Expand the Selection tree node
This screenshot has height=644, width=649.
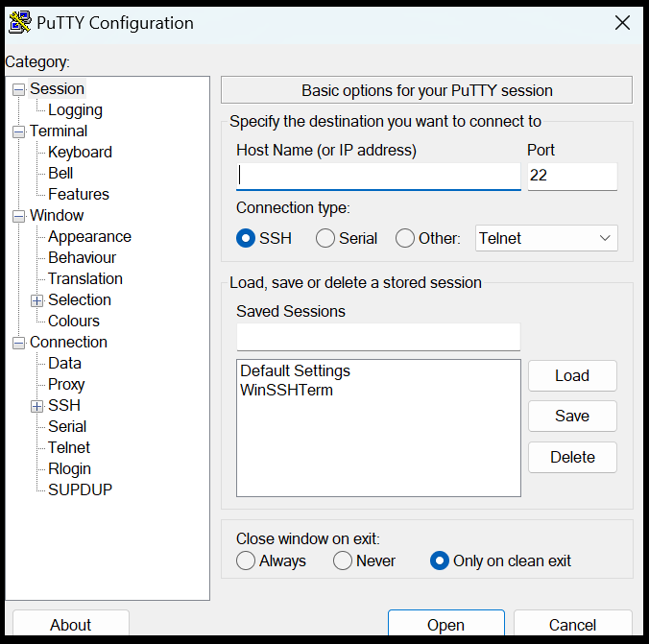36,301
